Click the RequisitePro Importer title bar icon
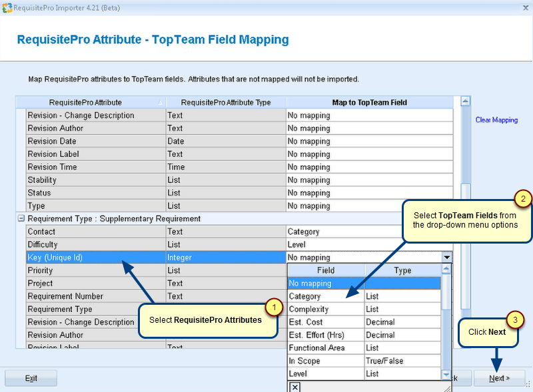The height and width of the screenshot is (392, 533). pyautogui.click(x=8, y=7)
